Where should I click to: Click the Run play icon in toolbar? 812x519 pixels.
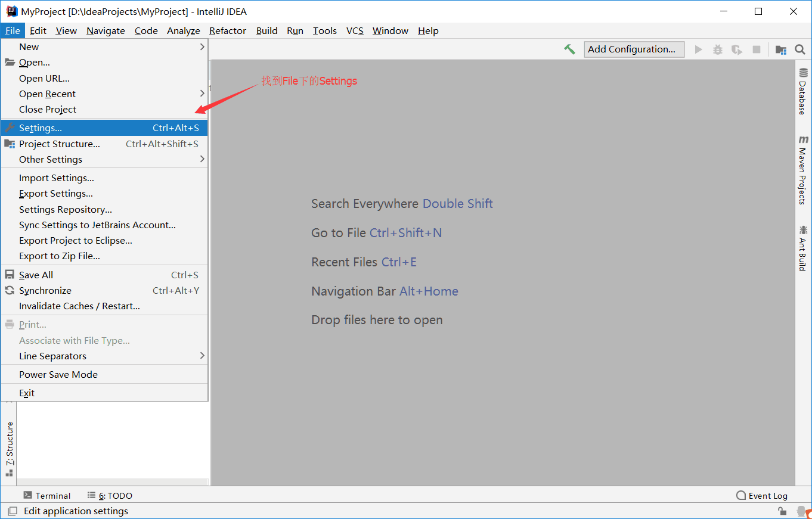[699, 49]
